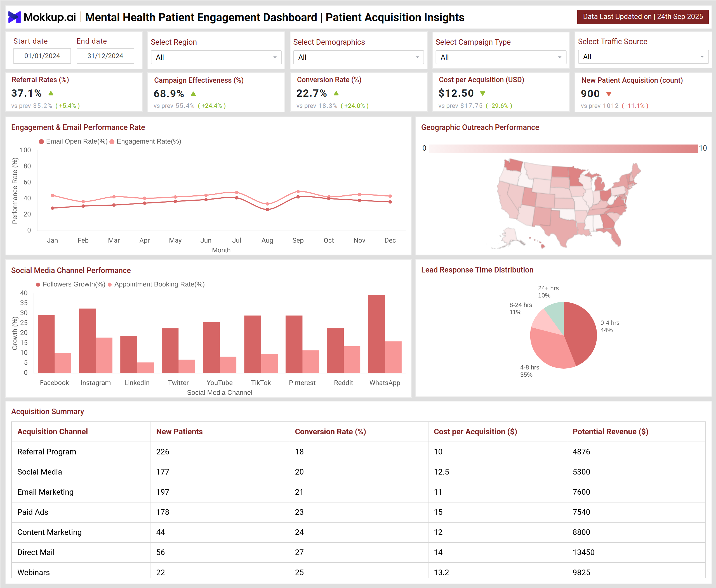
Task: Click the 22.7% Conversion Rate value
Action: [312, 93]
